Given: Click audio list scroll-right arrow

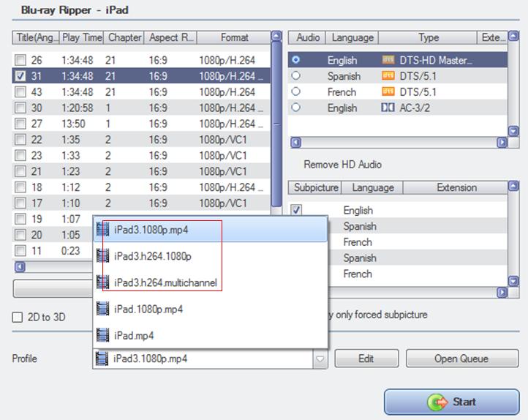Looking at the screenshot, I should tap(502, 143).
